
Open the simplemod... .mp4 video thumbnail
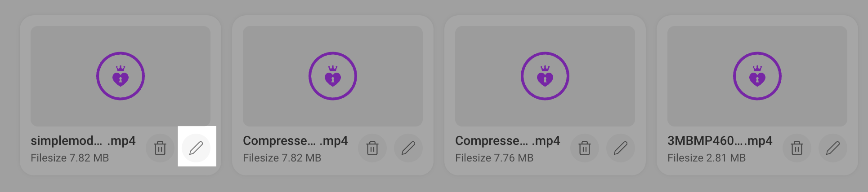point(121,76)
